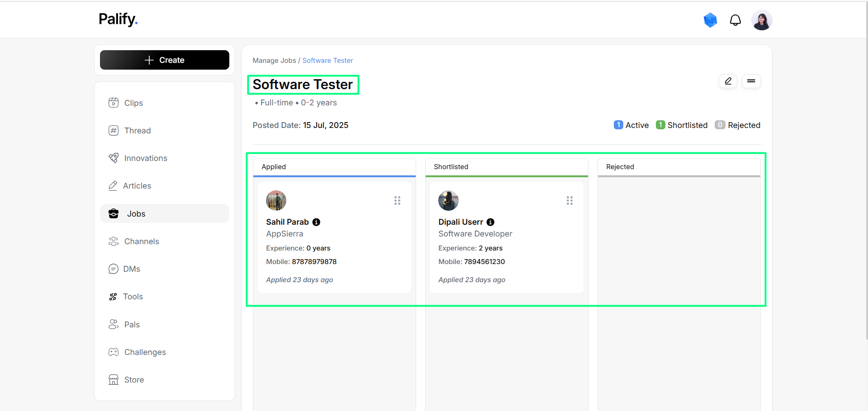Go to Manage Jobs breadcrumb

(x=274, y=61)
